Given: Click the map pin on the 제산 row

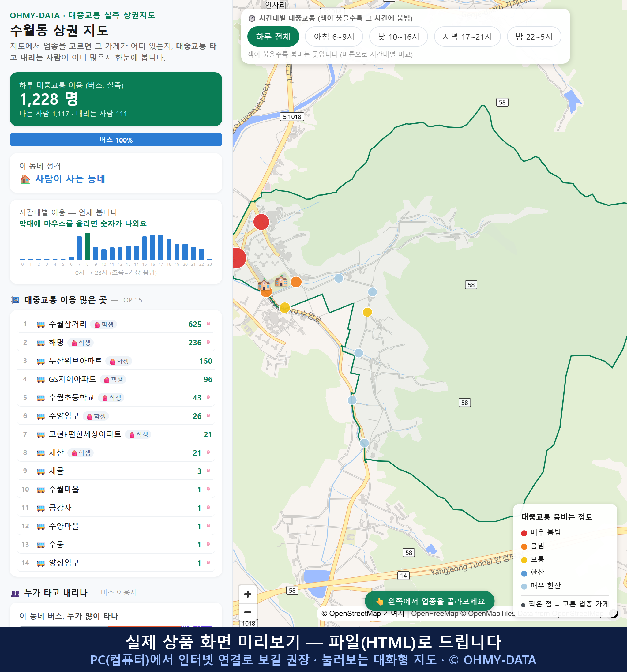Looking at the screenshot, I should point(208,453).
